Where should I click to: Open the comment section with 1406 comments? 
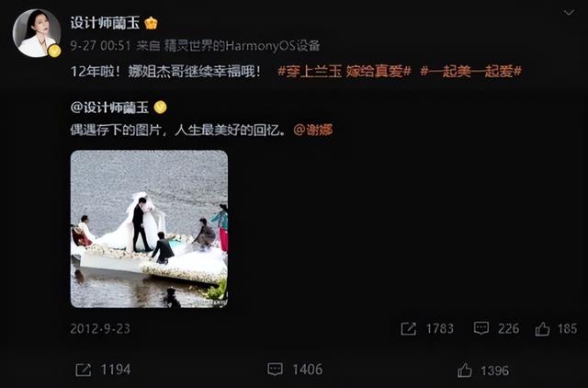(x=295, y=370)
